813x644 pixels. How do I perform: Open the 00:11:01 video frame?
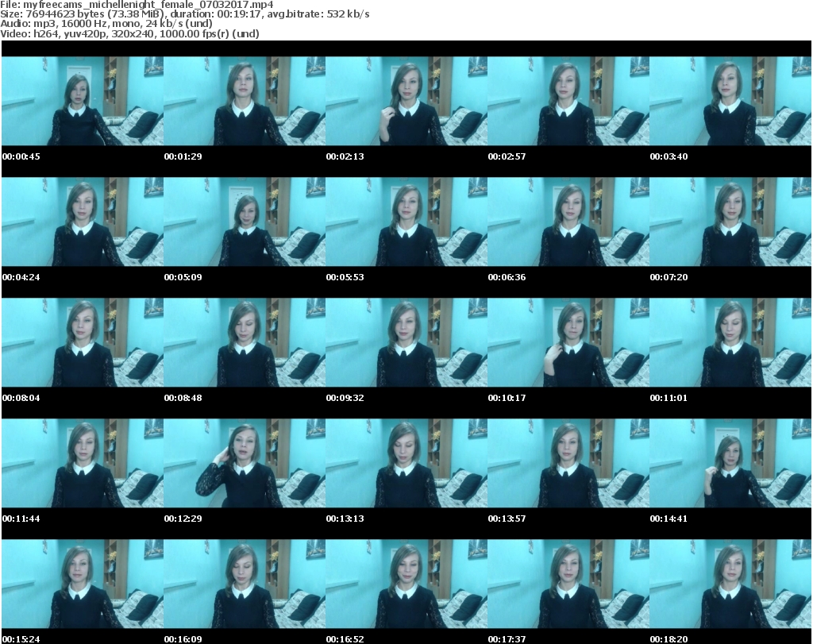[730, 342]
